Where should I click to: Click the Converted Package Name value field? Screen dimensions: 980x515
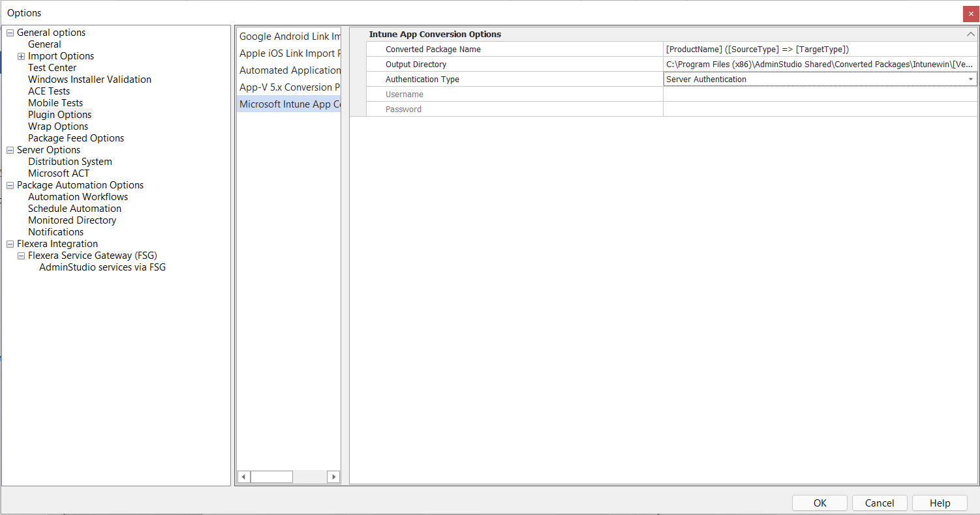click(816, 49)
